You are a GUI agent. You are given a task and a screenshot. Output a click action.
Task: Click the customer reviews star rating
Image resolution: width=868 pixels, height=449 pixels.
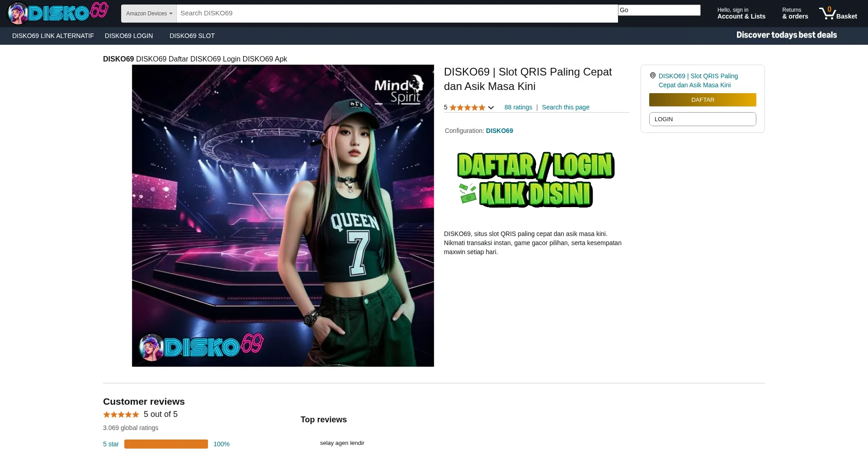121,415
